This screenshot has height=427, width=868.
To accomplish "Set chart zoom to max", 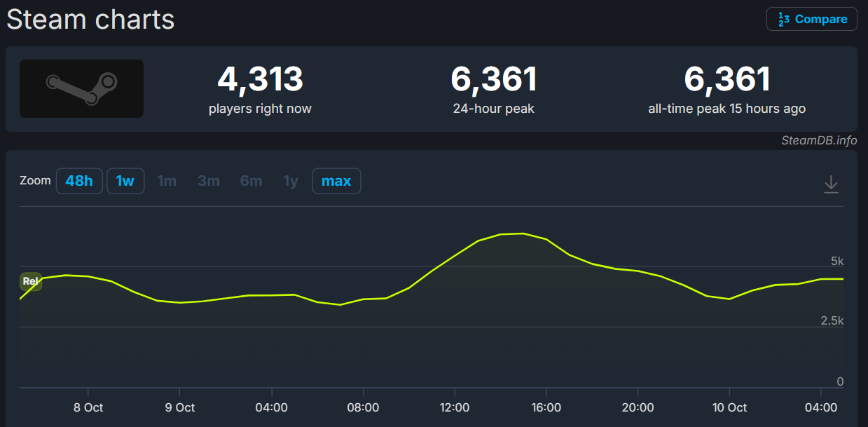I will (x=336, y=181).
